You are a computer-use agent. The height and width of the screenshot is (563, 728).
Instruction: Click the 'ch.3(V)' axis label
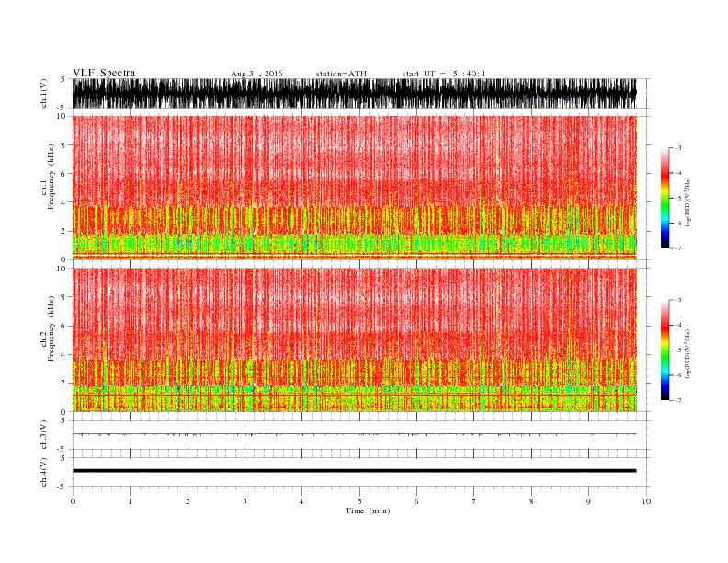(44, 435)
